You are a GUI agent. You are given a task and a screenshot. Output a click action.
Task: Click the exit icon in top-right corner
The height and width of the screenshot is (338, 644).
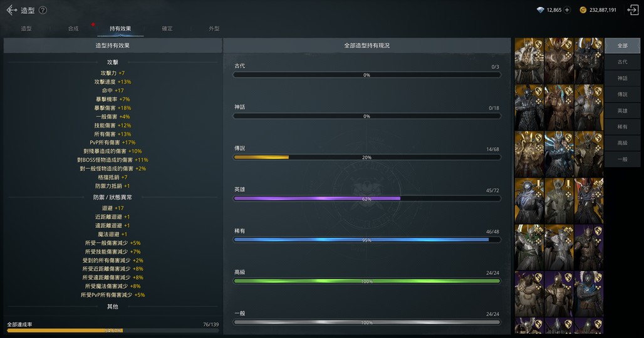click(632, 10)
